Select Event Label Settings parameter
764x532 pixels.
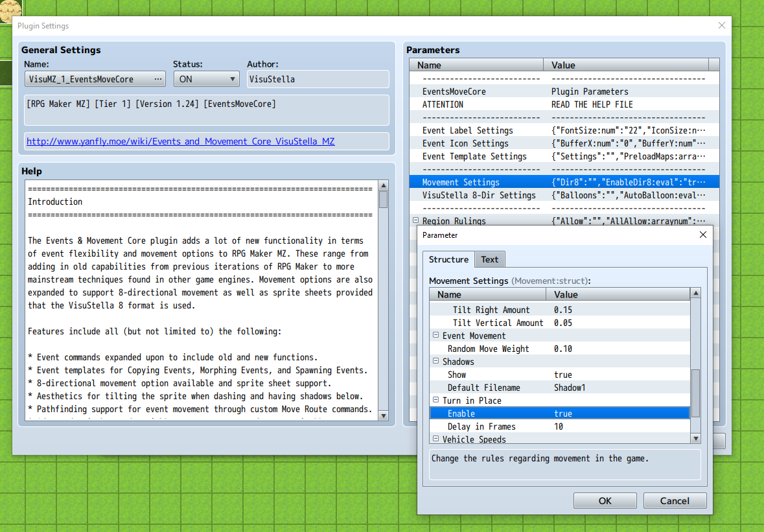(564, 130)
